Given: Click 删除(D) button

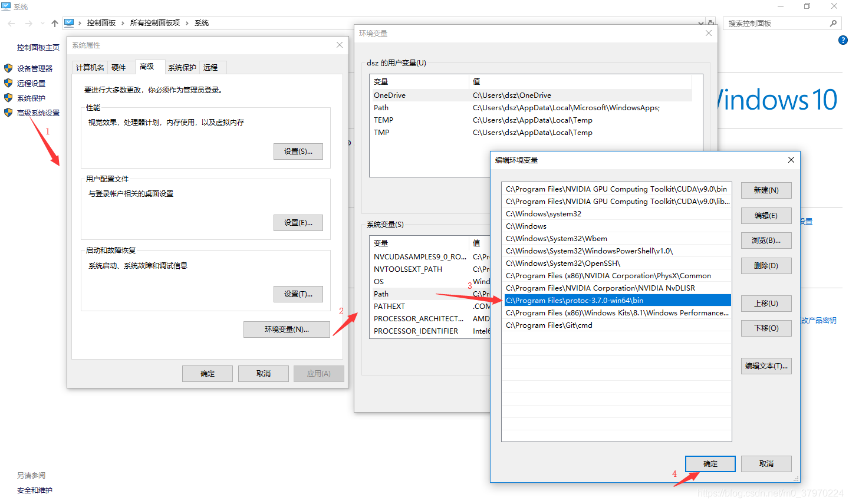Looking at the screenshot, I should coord(766,266).
